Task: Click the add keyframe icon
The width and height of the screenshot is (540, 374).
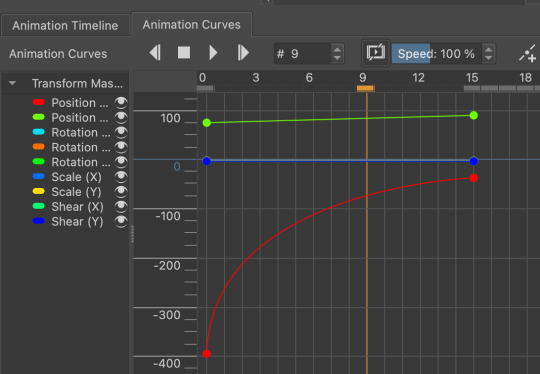Action: (x=528, y=54)
